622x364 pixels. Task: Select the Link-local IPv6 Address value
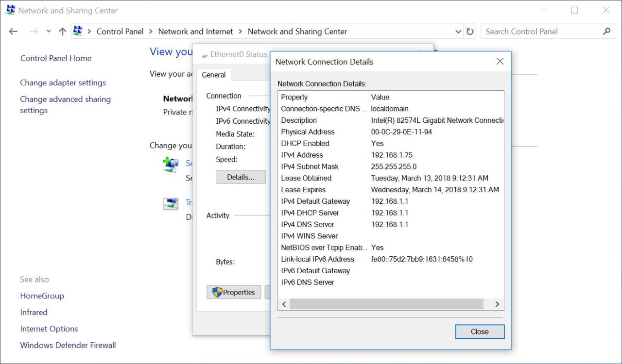tap(422, 259)
